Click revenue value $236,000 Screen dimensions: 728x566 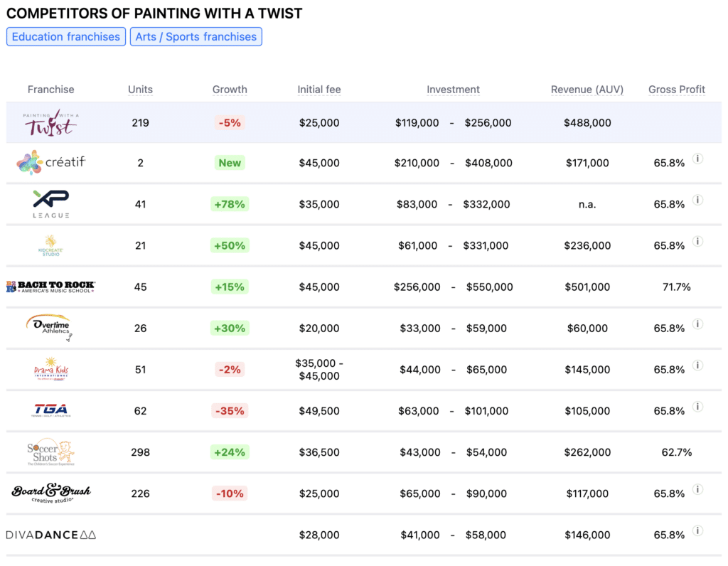point(587,245)
